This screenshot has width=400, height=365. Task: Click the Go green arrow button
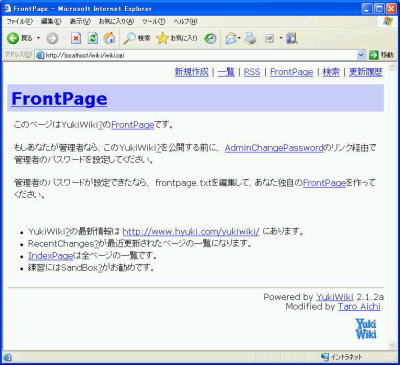[x=374, y=55]
